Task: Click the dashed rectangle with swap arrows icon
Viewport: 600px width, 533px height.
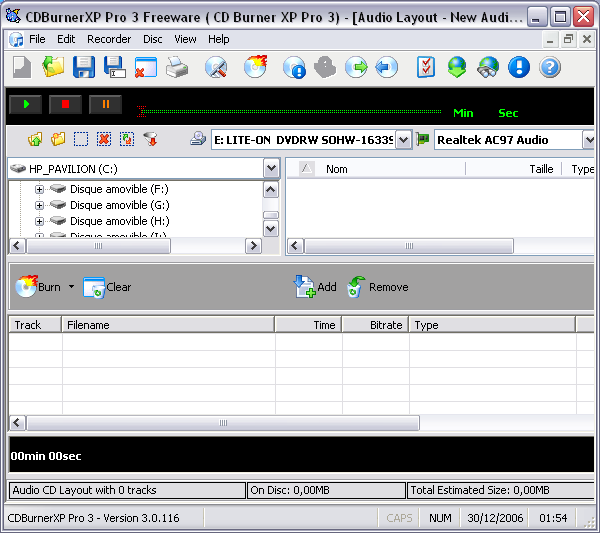Action: click(127, 139)
